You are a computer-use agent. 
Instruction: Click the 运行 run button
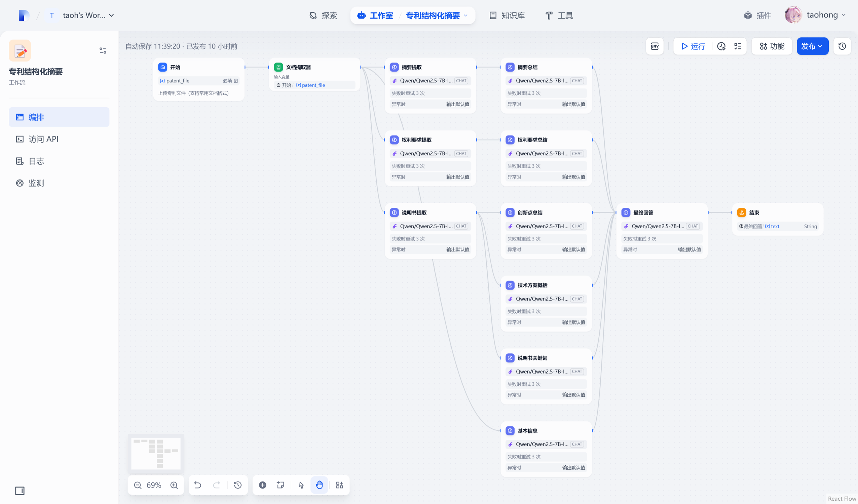pyautogui.click(x=693, y=46)
